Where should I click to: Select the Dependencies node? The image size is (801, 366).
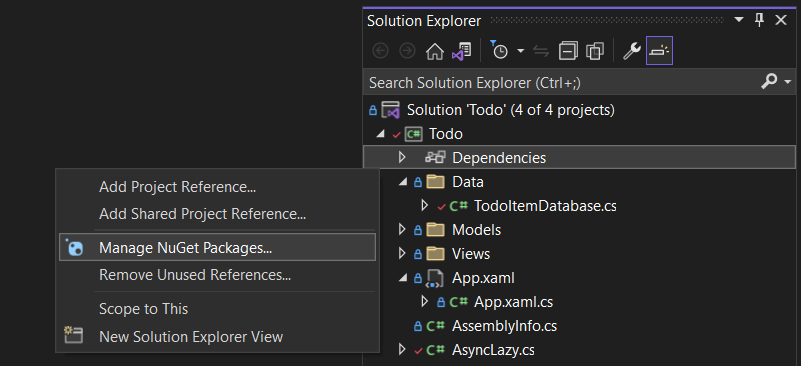point(499,158)
